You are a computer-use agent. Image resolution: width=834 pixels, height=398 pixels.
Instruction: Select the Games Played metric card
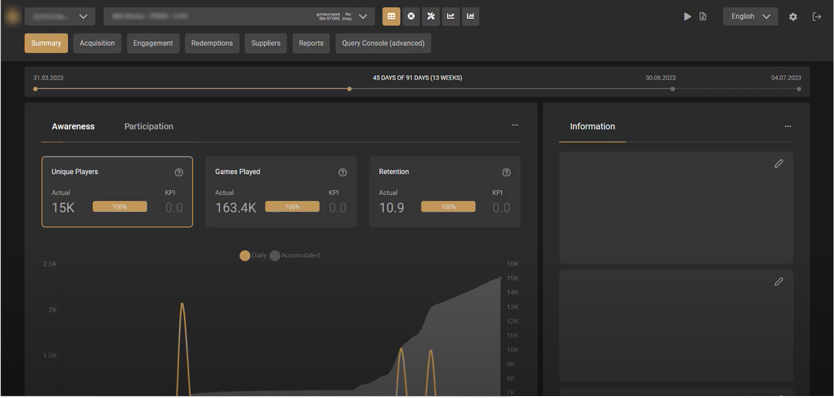(281, 192)
